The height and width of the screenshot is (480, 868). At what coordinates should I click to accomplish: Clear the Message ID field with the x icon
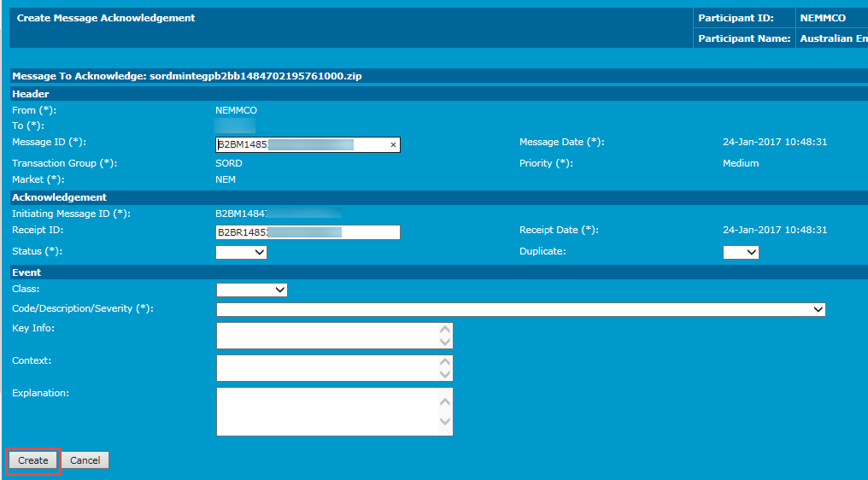click(x=393, y=145)
